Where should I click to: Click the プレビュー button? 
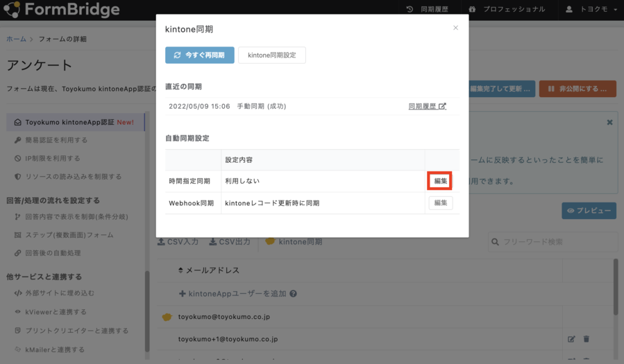coord(589,211)
